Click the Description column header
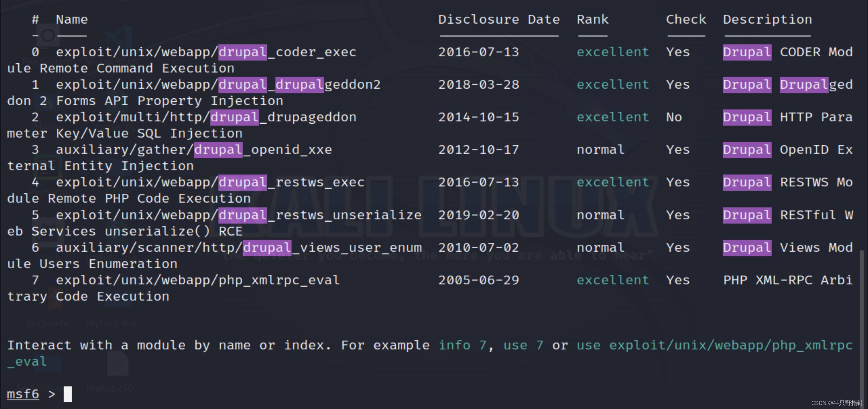Image resolution: width=868 pixels, height=409 pixels. point(768,20)
